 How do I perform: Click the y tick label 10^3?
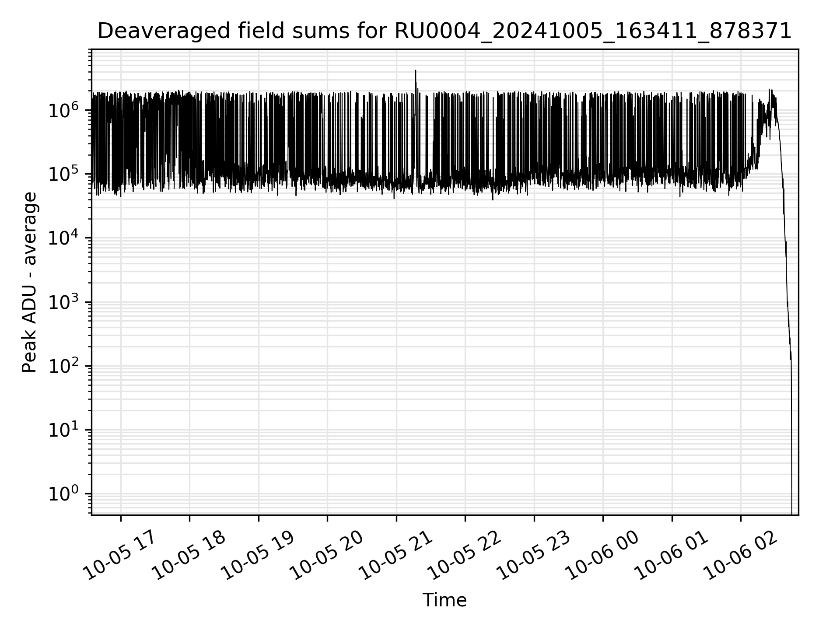point(63,301)
